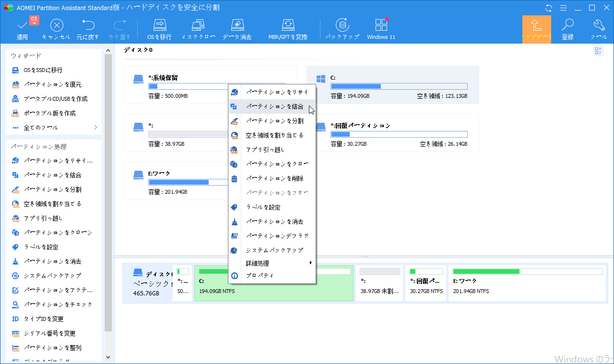Pick 空き領域を割り当てる in the context menu
Screen dimensions: 614x364
click(x=272, y=135)
